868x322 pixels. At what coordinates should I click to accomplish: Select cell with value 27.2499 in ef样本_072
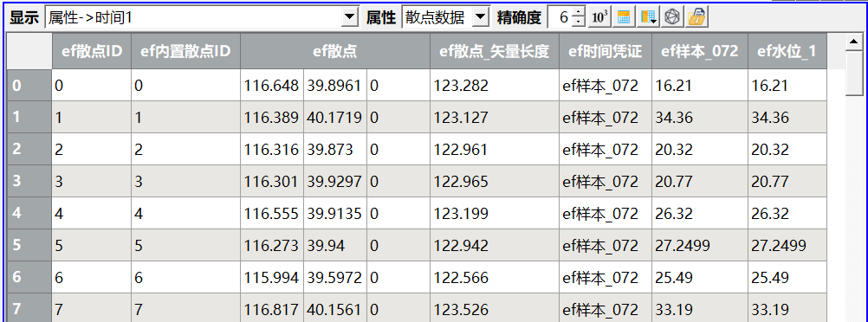(700, 246)
